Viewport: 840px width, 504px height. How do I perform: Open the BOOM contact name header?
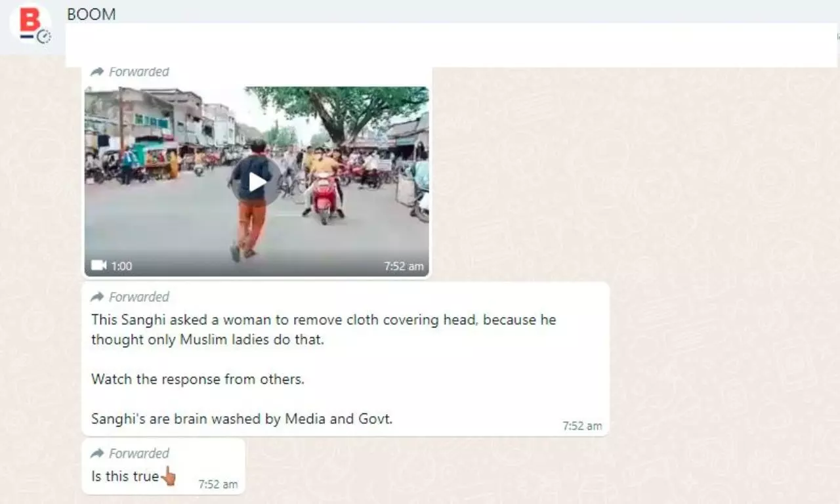pyautogui.click(x=91, y=14)
